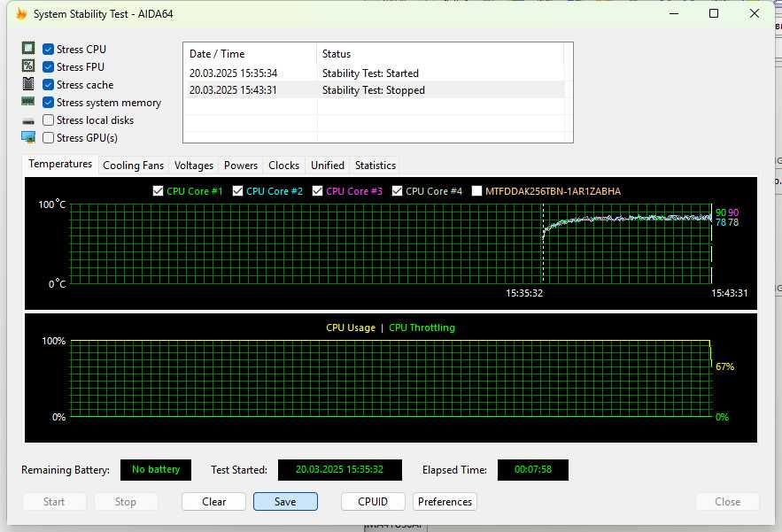The image size is (782, 532).
Task: Select the Stability Test: Started log row
Action: point(374,73)
